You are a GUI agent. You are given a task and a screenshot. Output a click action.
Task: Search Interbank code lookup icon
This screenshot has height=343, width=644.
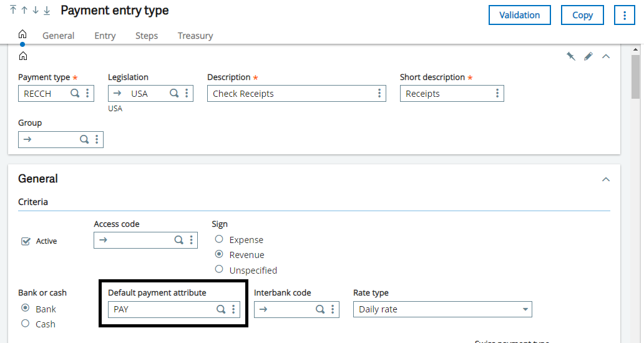(x=320, y=309)
